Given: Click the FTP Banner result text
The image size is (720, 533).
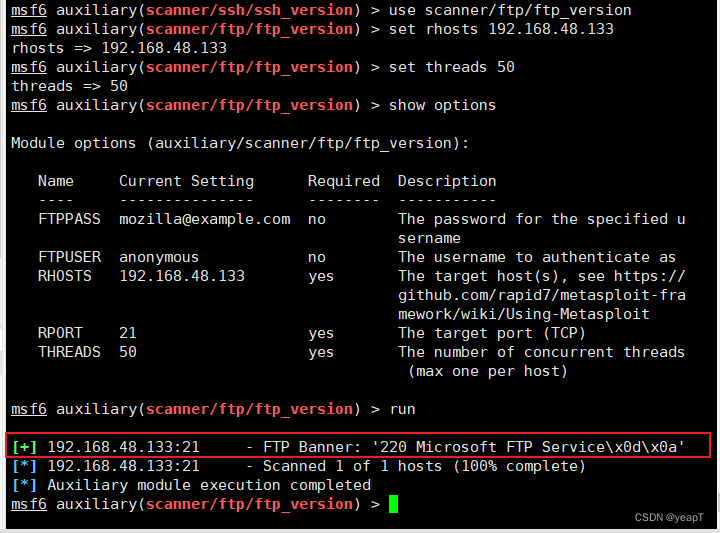Looking at the screenshot, I should (x=473, y=447).
